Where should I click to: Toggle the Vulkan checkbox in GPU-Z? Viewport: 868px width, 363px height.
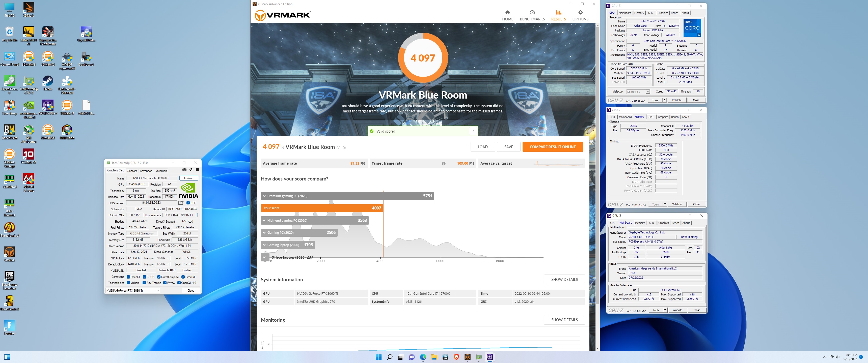pyautogui.click(x=128, y=283)
